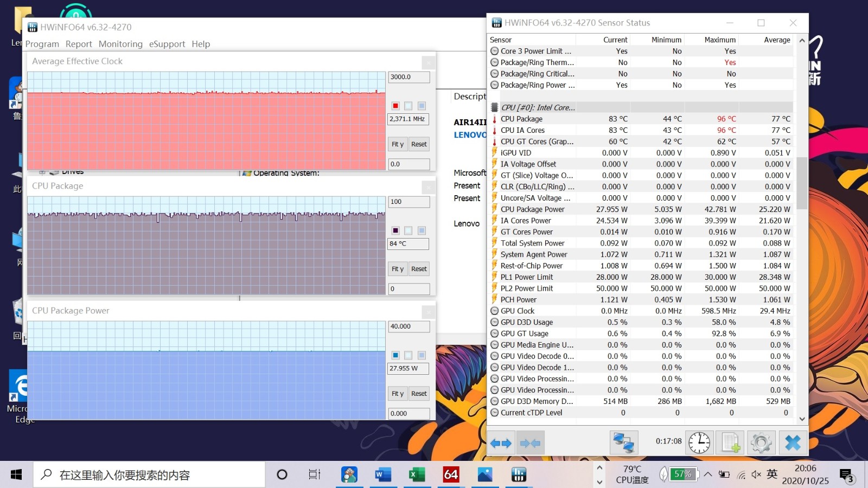Screen dimensions: 868x488
Task: Show hidden tray icons chevron
Action: coord(708,474)
